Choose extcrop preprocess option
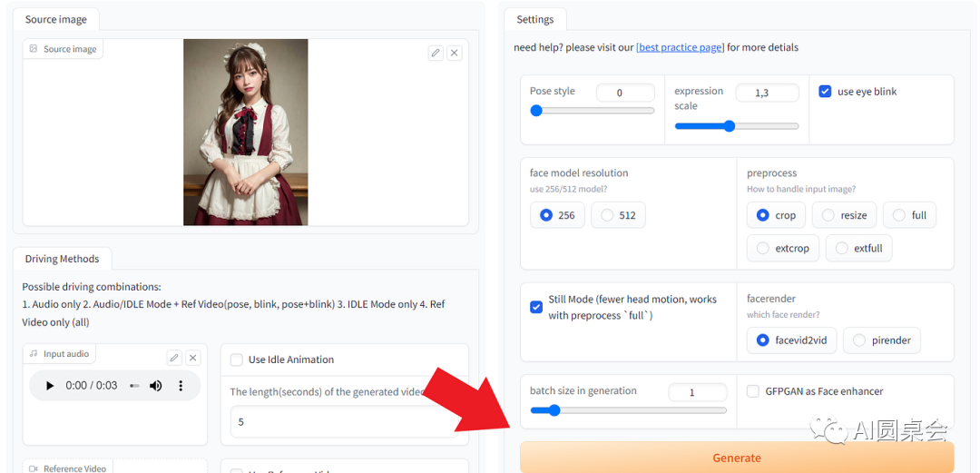This screenshot has width=980, height=473. point(782,249)
